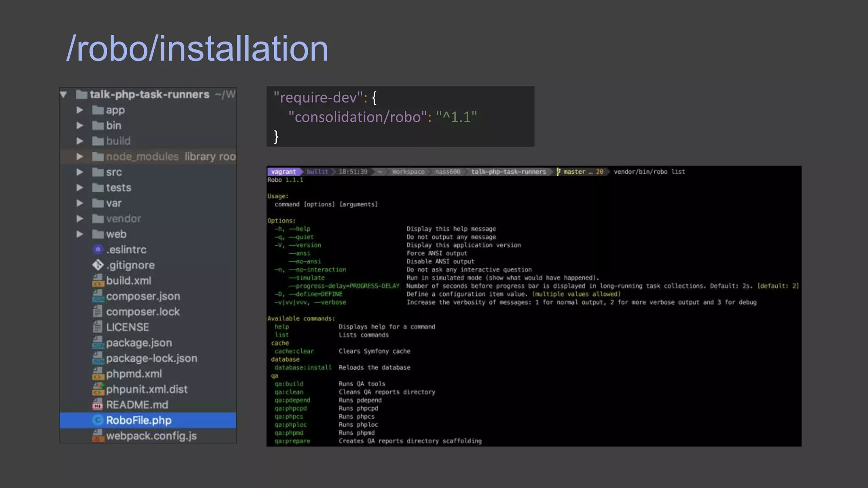Click the vendor/bin/robo list command text
The height and width of the screenshot is (488, 868).
(649, 172)
